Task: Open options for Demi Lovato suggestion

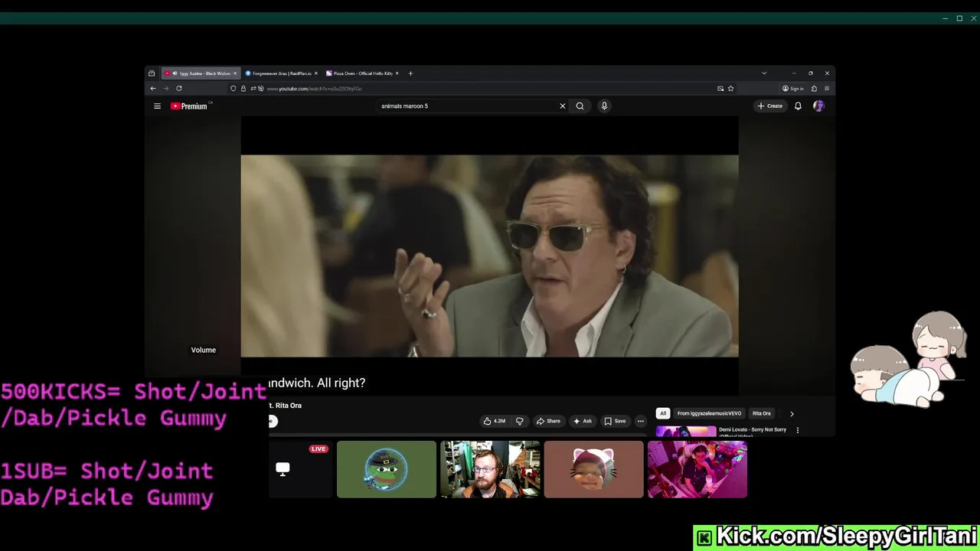Action: click(x=797, y=430)
